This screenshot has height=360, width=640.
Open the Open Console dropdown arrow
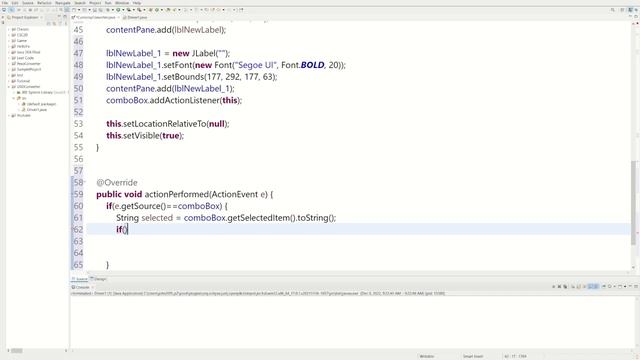pos(625,287)
